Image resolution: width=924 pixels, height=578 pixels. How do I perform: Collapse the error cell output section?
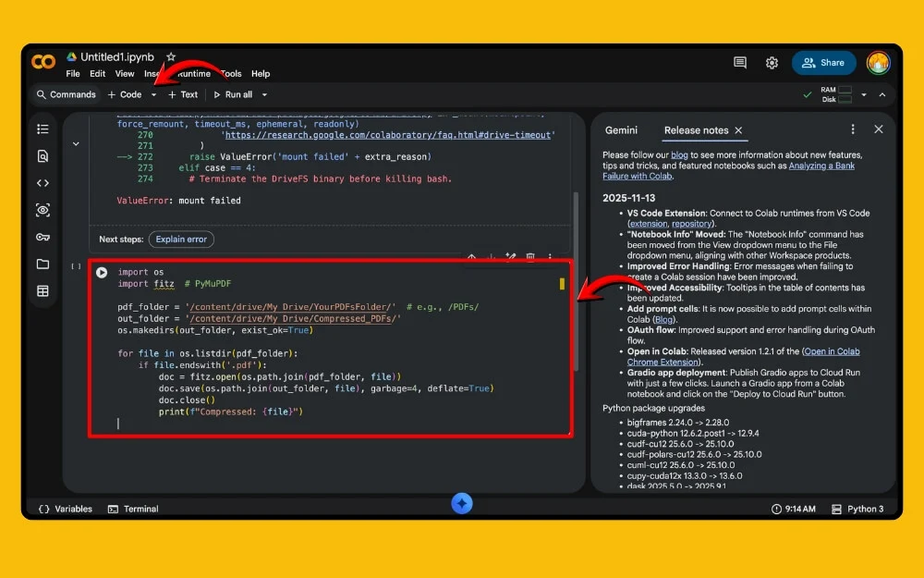pyautogui.click(x=76, y=143)
